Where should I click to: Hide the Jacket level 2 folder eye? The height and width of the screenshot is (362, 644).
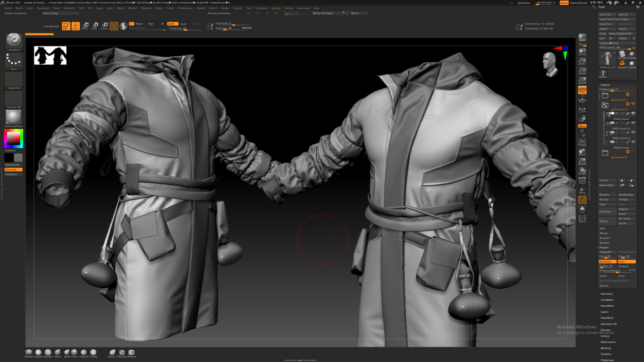pos(634,104)
